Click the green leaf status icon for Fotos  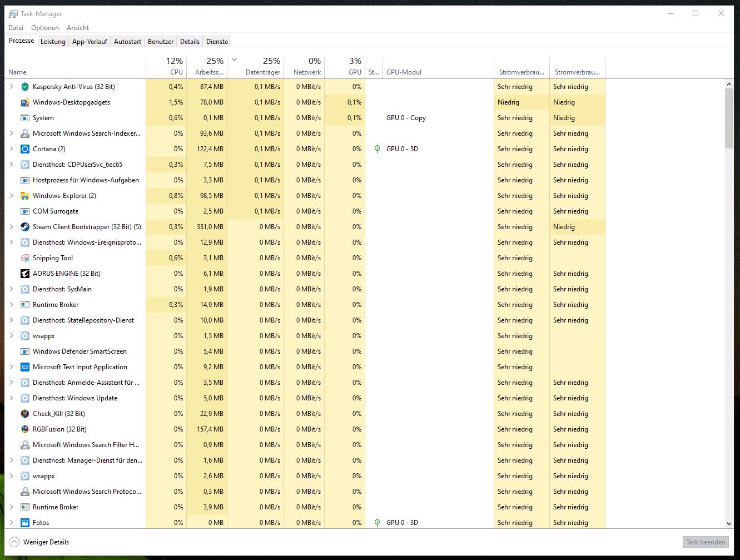click(x=377, y=523)
